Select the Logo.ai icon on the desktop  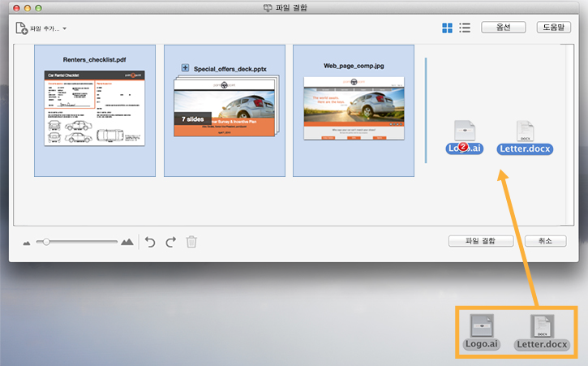tap(482, 325)
